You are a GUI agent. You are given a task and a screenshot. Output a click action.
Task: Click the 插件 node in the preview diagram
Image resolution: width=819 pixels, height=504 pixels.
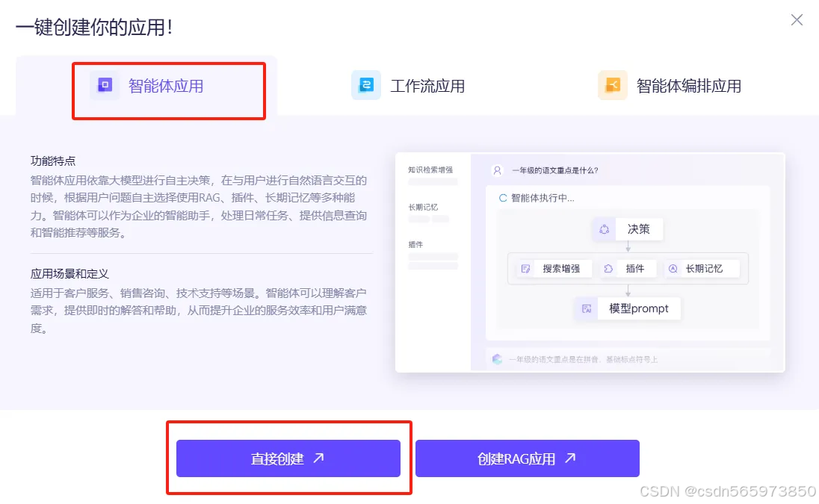pos(629,269)
